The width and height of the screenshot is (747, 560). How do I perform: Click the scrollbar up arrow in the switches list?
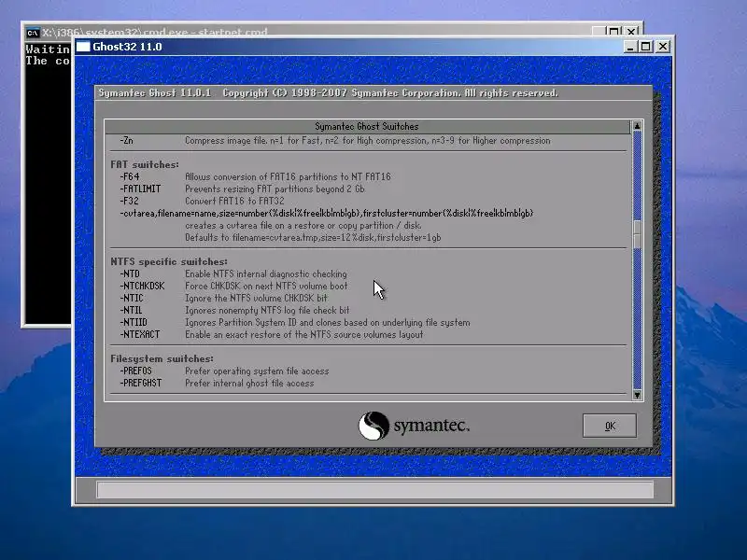(x=637, y=126)
